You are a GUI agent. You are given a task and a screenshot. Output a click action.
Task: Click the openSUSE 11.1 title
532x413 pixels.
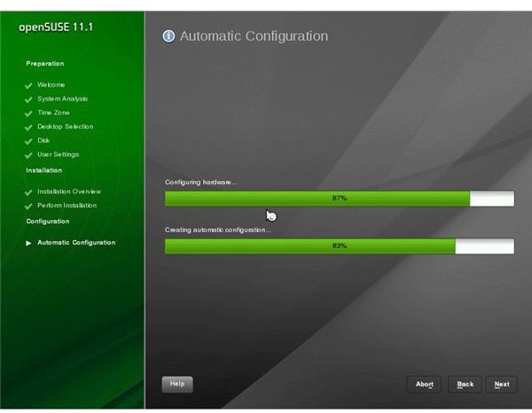(x=56, y=27)
